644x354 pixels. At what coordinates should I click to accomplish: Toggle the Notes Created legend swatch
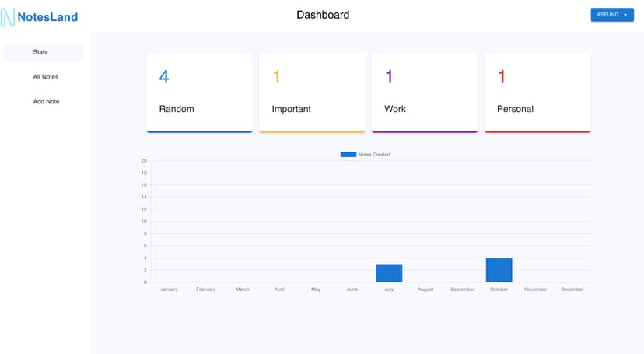coord(348,155)
